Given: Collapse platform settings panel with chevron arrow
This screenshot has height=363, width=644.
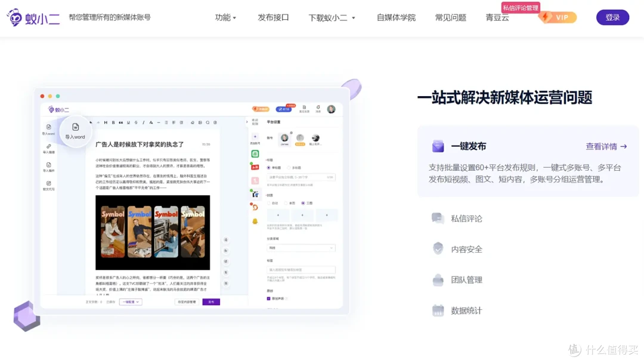Looking at the screenshot, I should tap(247, 122).
